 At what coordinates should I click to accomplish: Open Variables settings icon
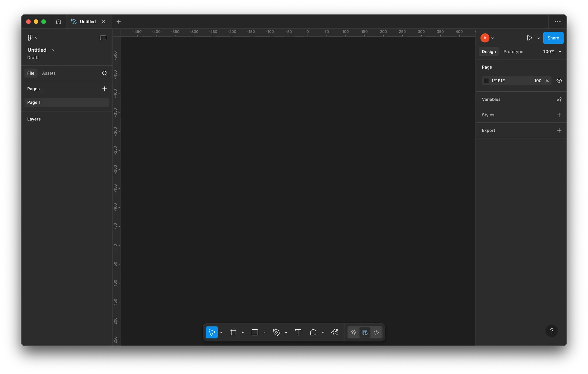pos(559,99)
